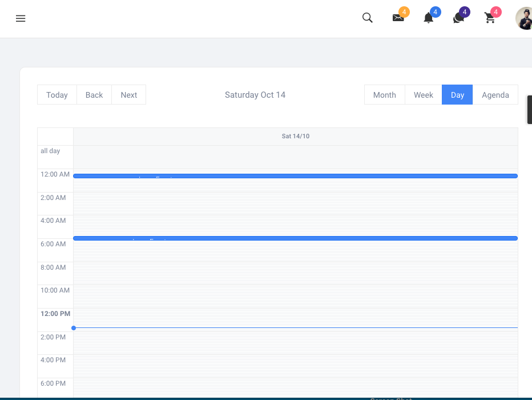The height and width of the screenshot is (400, 532).
Task: Click the 10:00 AM time label
Action: [x=55, y=290]
